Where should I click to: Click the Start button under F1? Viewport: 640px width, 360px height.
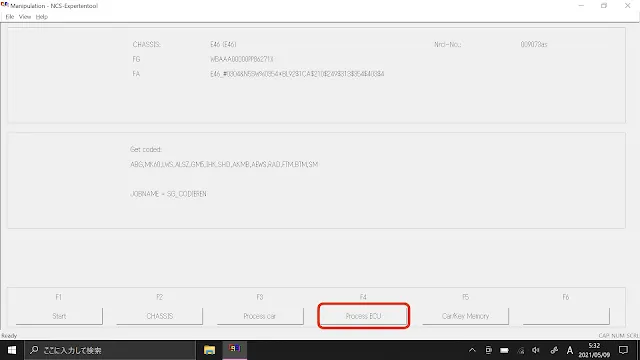tap(59, 316)
